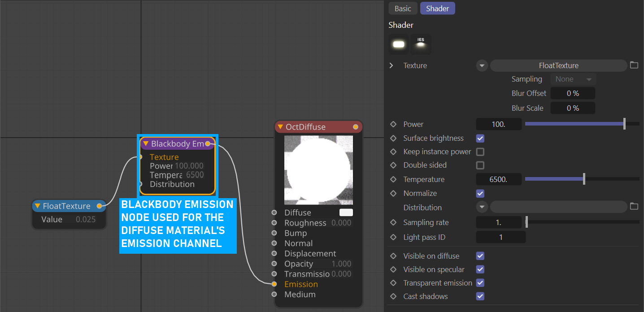Click the empty Distribution texture button
Screen dimensions: 644x312
tap(558, 207)
